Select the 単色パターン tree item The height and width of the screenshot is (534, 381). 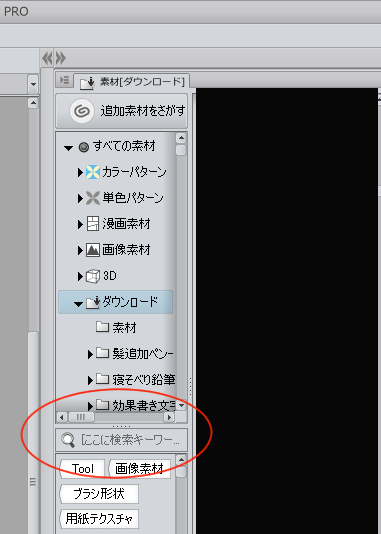click(x=125, y=198)
